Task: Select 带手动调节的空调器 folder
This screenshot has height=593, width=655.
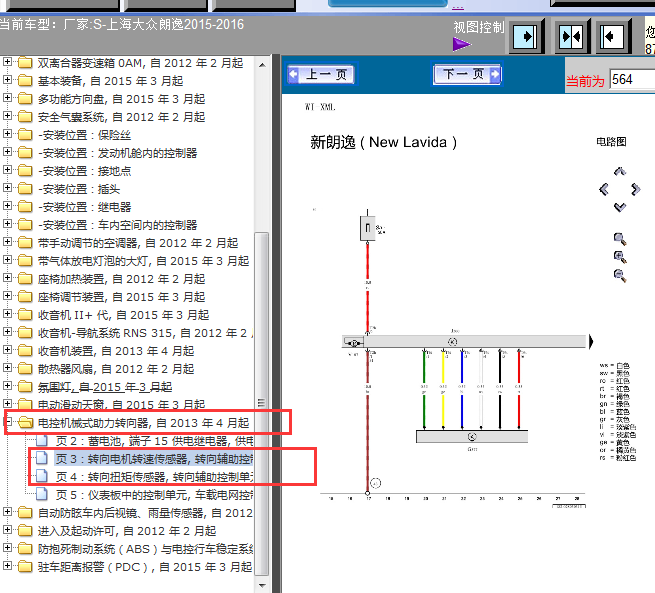Action: 138,243
